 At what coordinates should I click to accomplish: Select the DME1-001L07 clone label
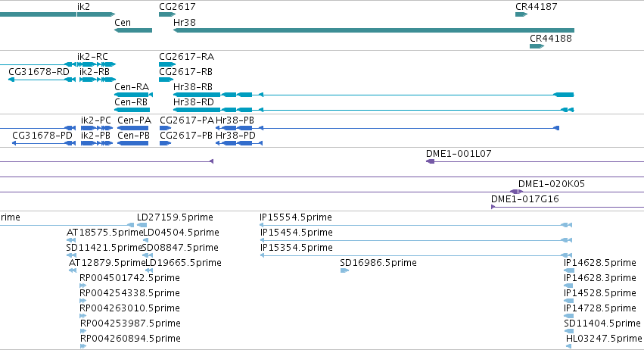(459, 153)
